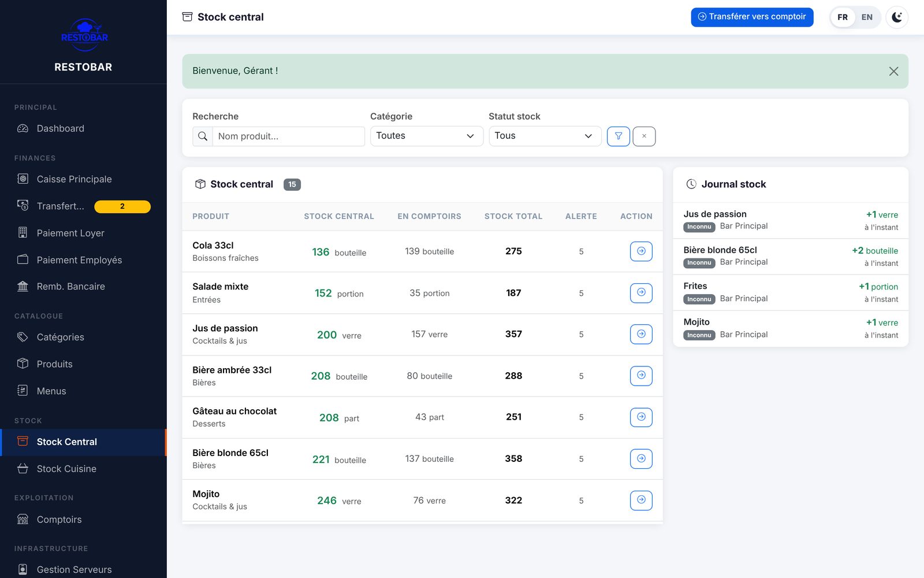Open Dashboard in the sidebar

pos(83,128)
